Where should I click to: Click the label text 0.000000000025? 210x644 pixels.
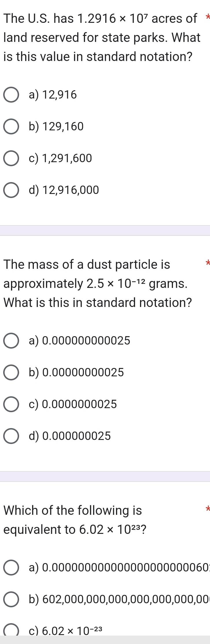coord(86,341)
